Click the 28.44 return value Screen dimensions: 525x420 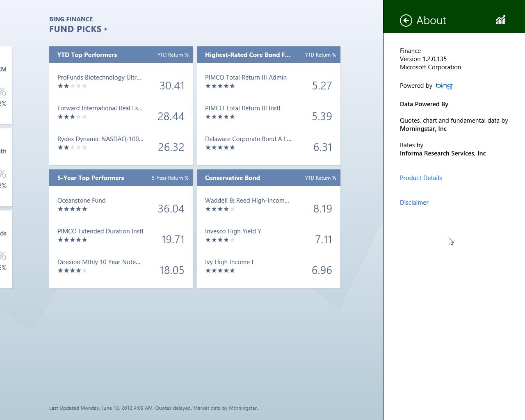tap(171, 116)
